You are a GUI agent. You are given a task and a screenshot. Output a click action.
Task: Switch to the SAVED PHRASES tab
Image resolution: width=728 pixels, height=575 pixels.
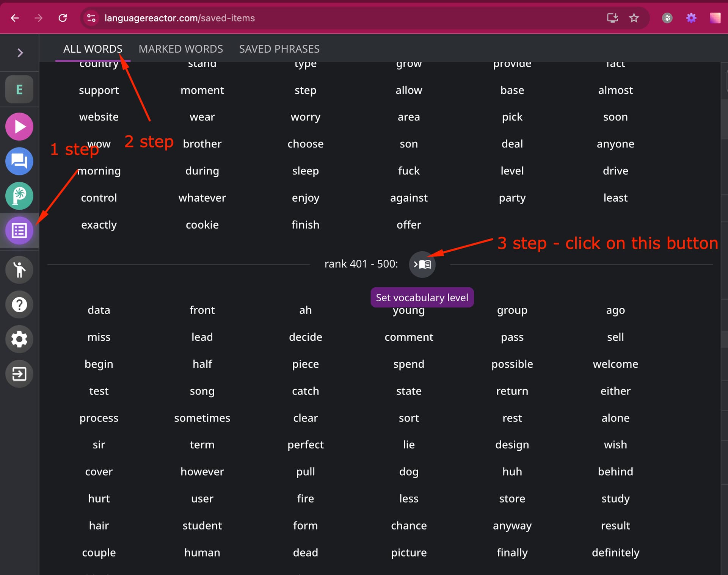279,49
